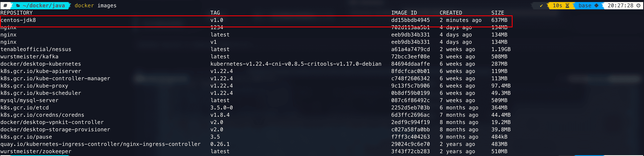Click the 1.19GB size value

tap(501, 49)
